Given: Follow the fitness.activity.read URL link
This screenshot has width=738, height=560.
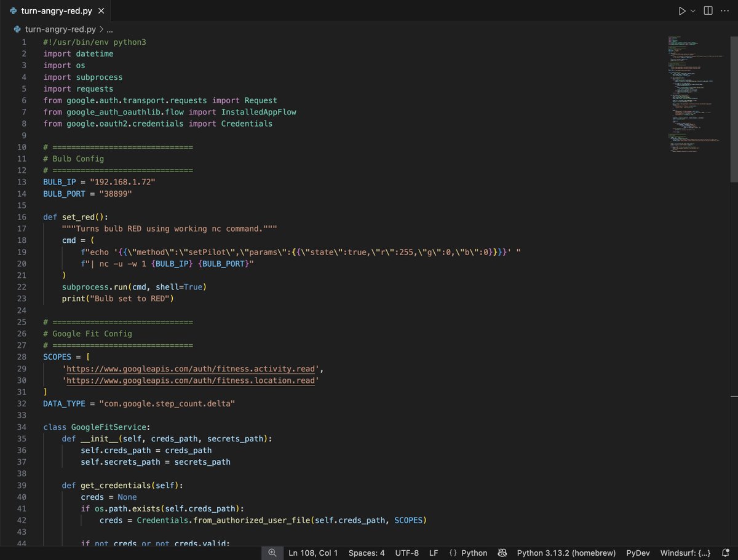Looking at the screenshot, I should [191, 369].
